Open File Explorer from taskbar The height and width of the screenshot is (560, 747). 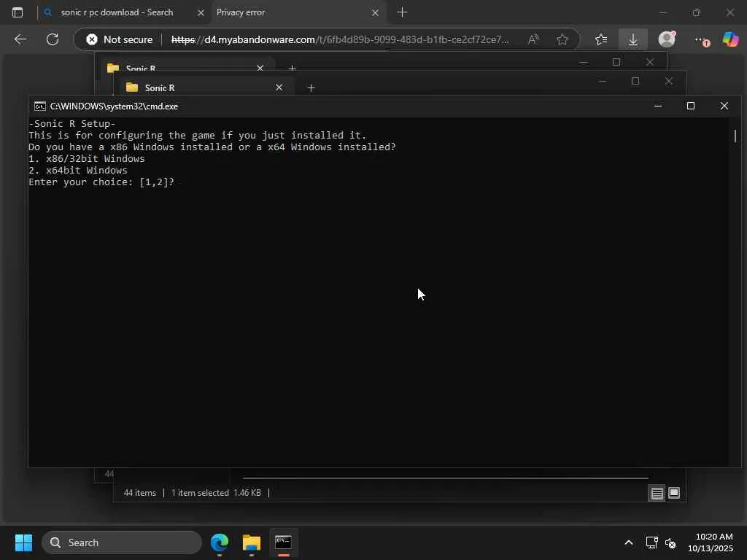252,542
